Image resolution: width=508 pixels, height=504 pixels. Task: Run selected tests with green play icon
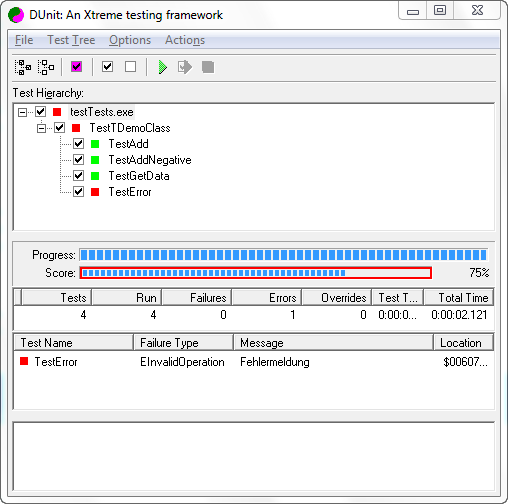point(162,67)
